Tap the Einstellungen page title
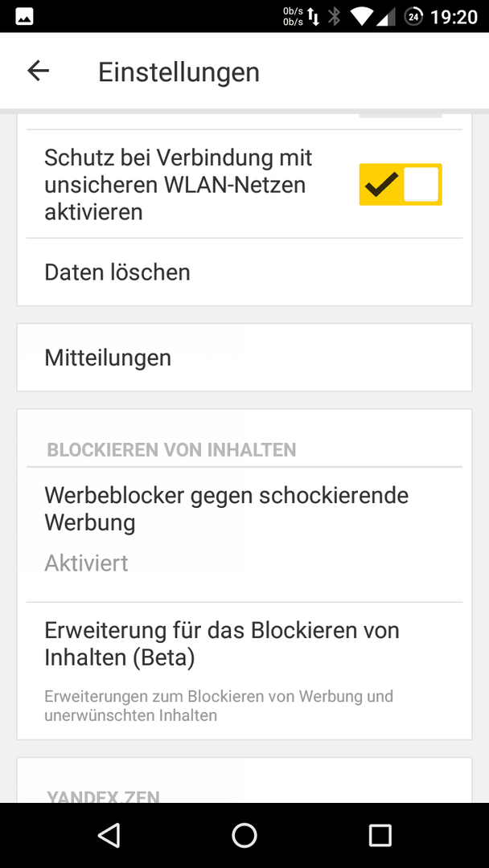The width and height of the screenshot is (489, 868). 179,72
